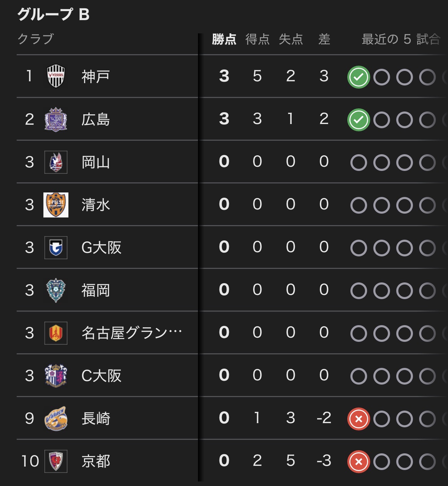
Task: Select the 得点 column header
Action: tap(257, 39)
